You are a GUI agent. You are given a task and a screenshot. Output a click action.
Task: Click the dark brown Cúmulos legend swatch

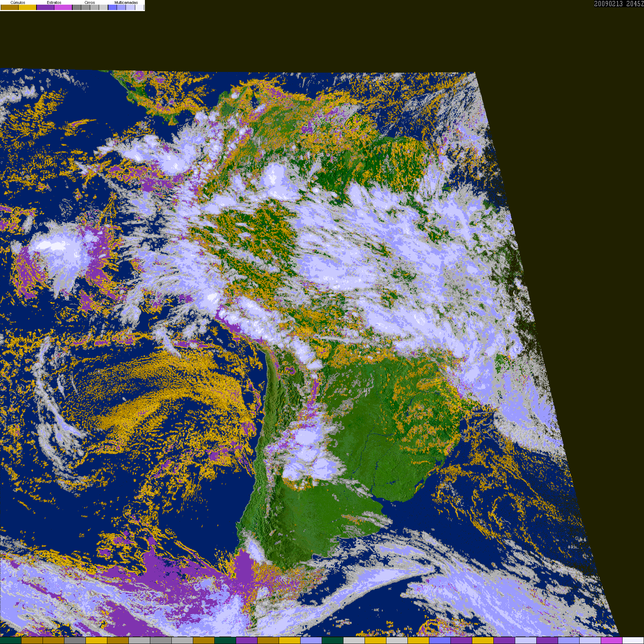click(10, 7)
